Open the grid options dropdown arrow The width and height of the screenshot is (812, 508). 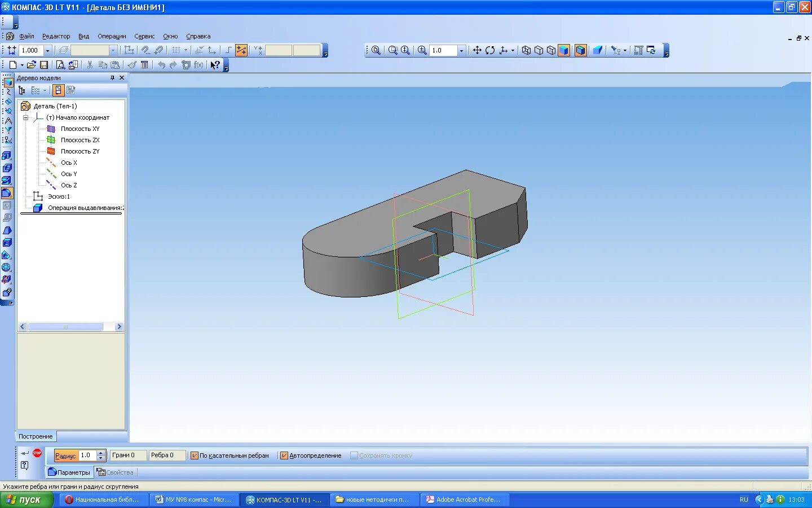coord(186,50)
